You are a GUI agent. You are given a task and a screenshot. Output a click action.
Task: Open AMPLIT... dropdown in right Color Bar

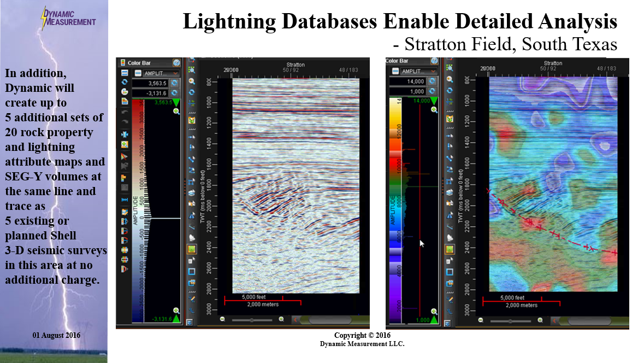(x=419, y=71)
